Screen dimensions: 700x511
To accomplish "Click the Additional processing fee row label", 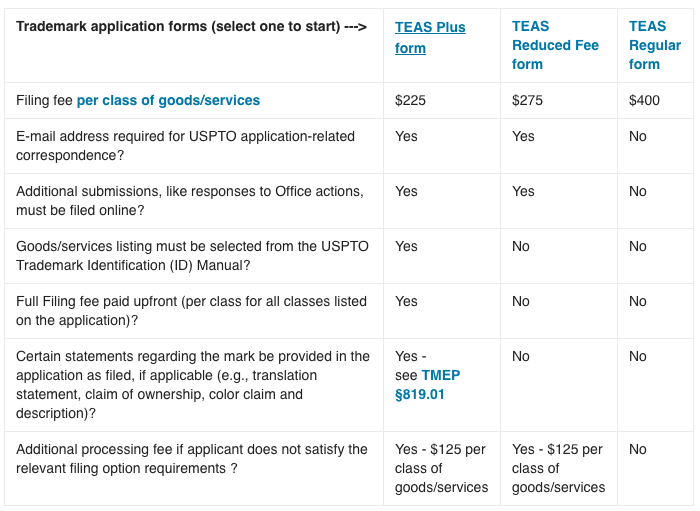I will pyautogui.click(x=192, y=459).
